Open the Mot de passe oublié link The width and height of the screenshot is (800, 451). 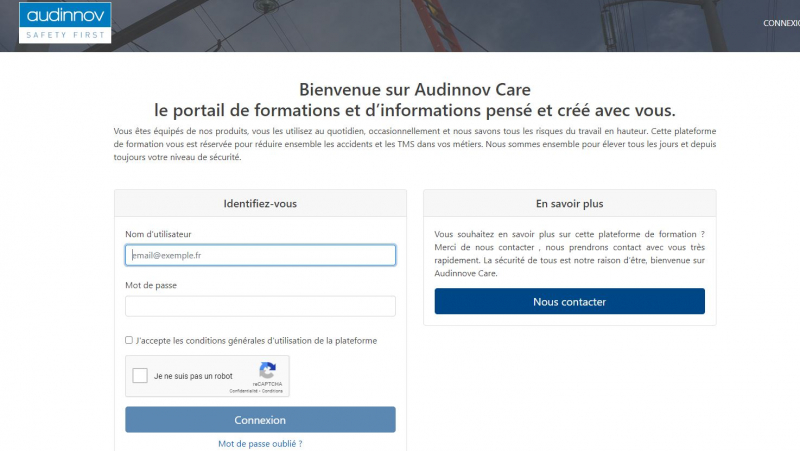(x=260, y=444)
